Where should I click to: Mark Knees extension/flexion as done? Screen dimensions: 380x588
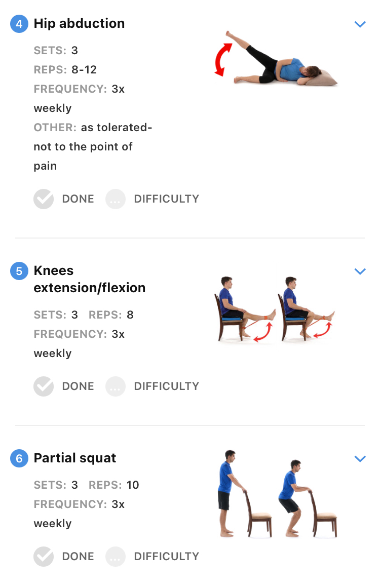[x=44, y=386]
